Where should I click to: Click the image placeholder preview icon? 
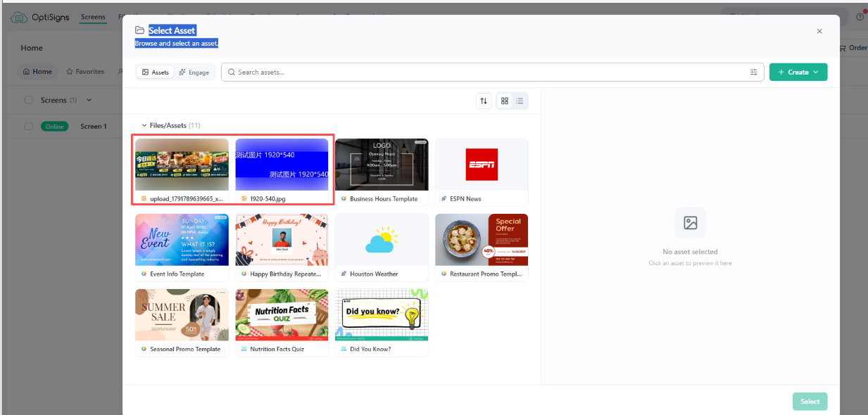point(690,223)
